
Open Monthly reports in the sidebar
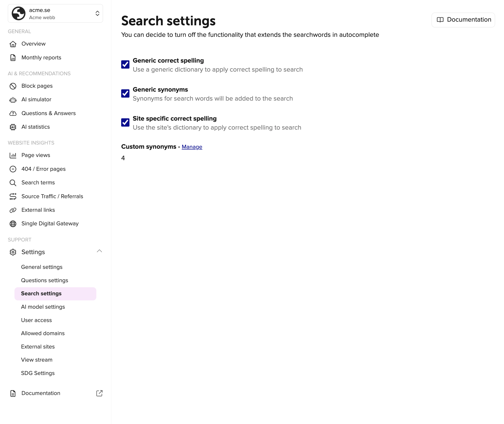[x=41, y=58]
